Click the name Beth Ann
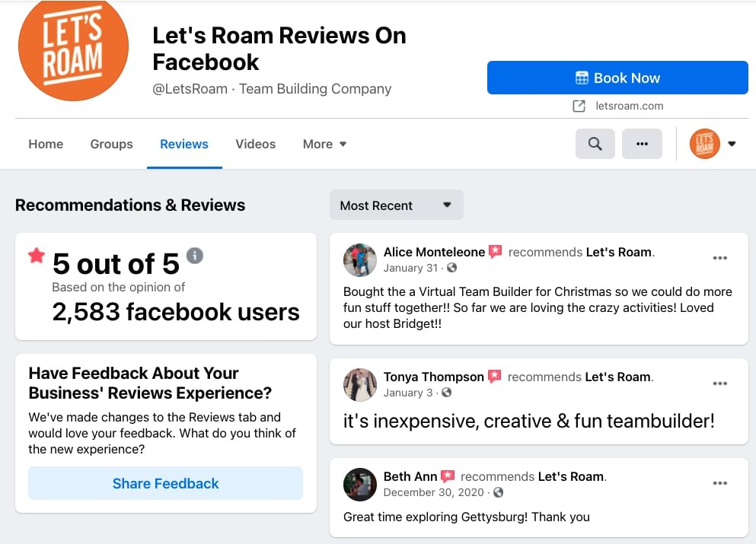Image resolution: width=756 pixels, height=544 pixels. click(410, 476)
